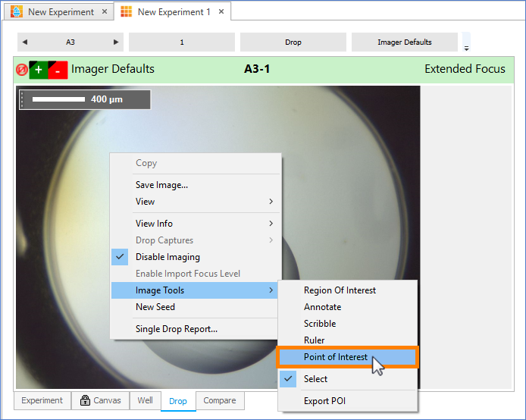Click the A3 well selector
This screenshot has width=526, height=420.
pos(70,42)
